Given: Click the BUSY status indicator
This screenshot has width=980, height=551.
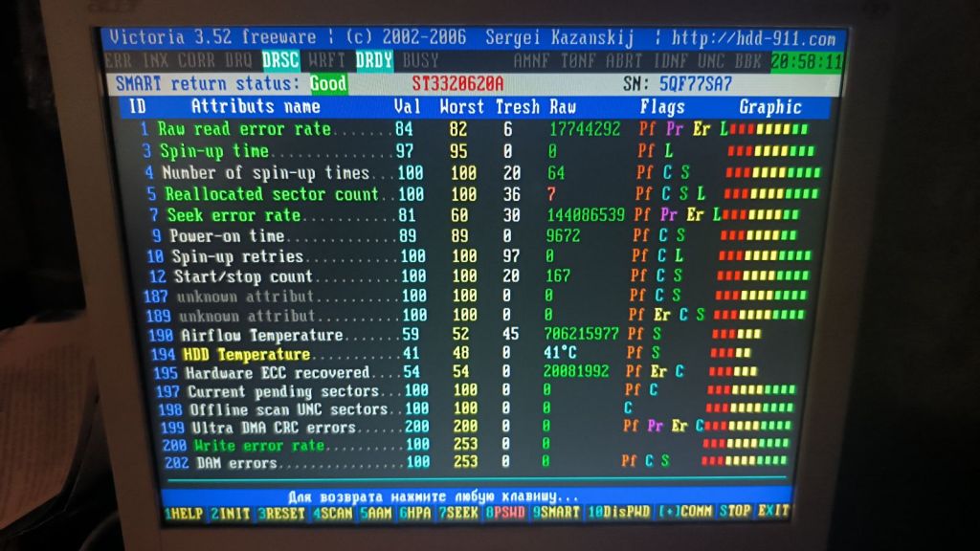Looking at the screenshot, I should point(420,60).
